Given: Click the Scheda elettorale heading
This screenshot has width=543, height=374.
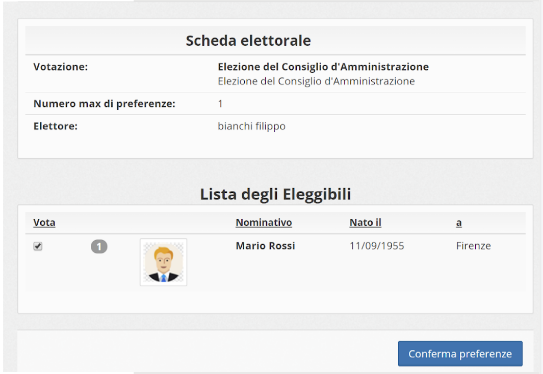Looking at the screenshot, I should tap(248, 41).
